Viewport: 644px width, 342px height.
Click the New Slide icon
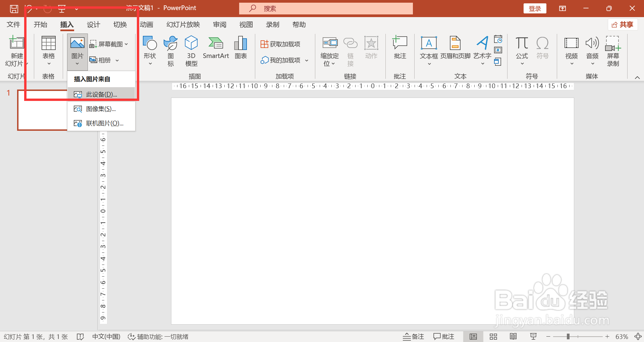tap(16, 43)
